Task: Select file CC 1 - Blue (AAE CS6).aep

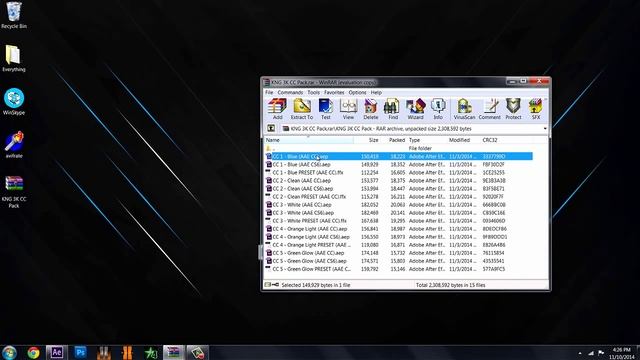Action: coord(398,164)
